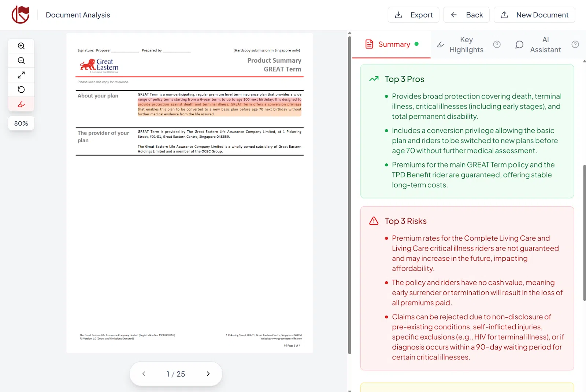The image size is (586, 392).
Task: Export the analyzed document
Action: pos(413,15)
